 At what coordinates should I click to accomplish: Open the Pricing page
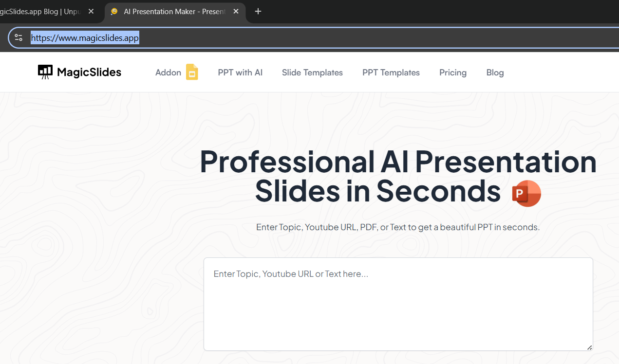tap(453, 73)
